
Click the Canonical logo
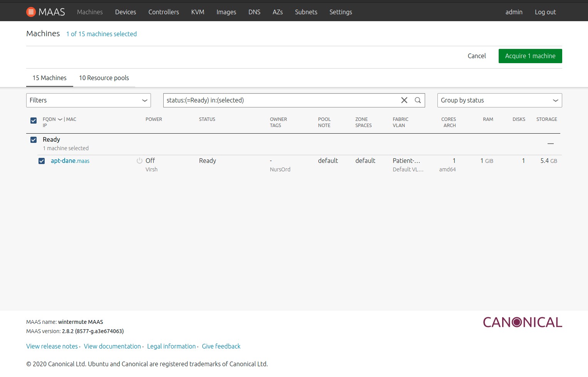pos(522,322)
